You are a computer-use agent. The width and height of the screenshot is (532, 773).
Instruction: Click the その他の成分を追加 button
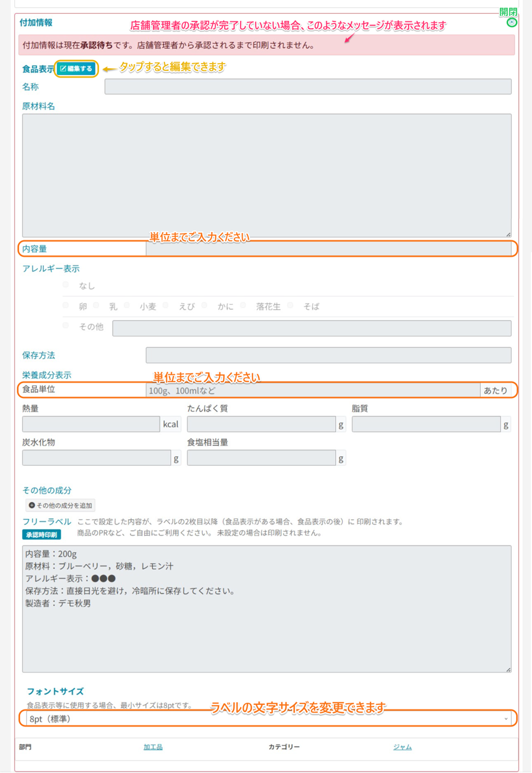pyautogui.click(x=60, y=505)
